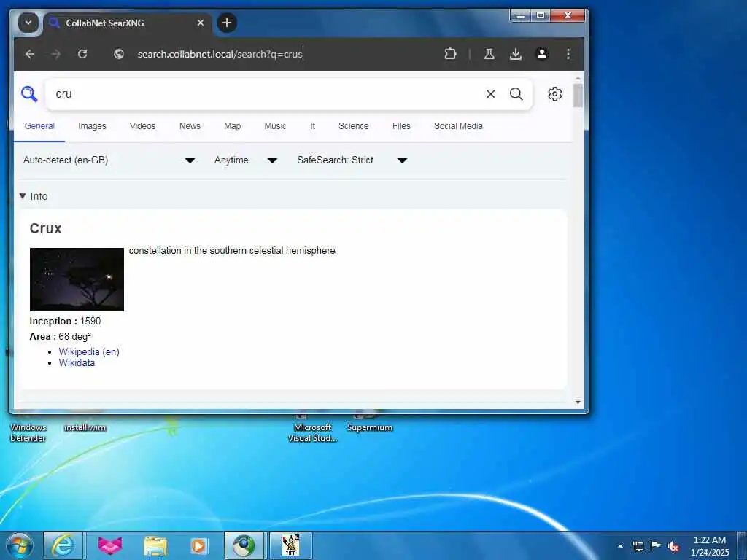Click the Crux infobox heading

click(46, 228)
